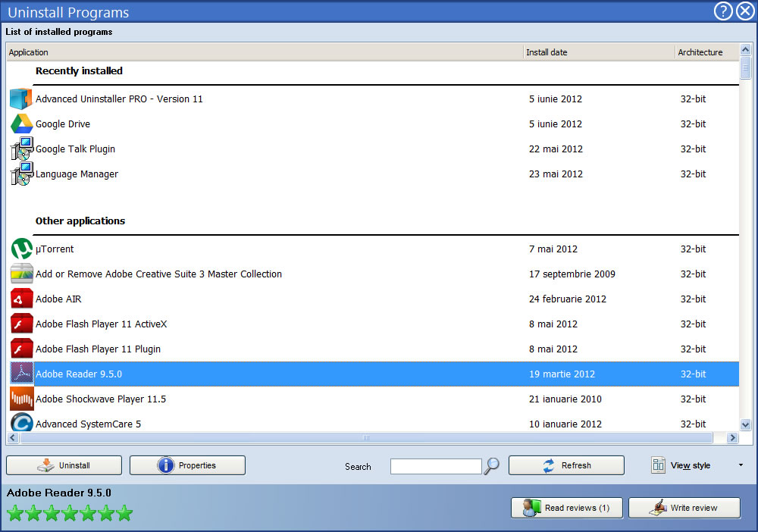This screenshot has height=532, width=758.
Task: Select Adobe Flash Player 11 ActiveX
Action: 373,324
